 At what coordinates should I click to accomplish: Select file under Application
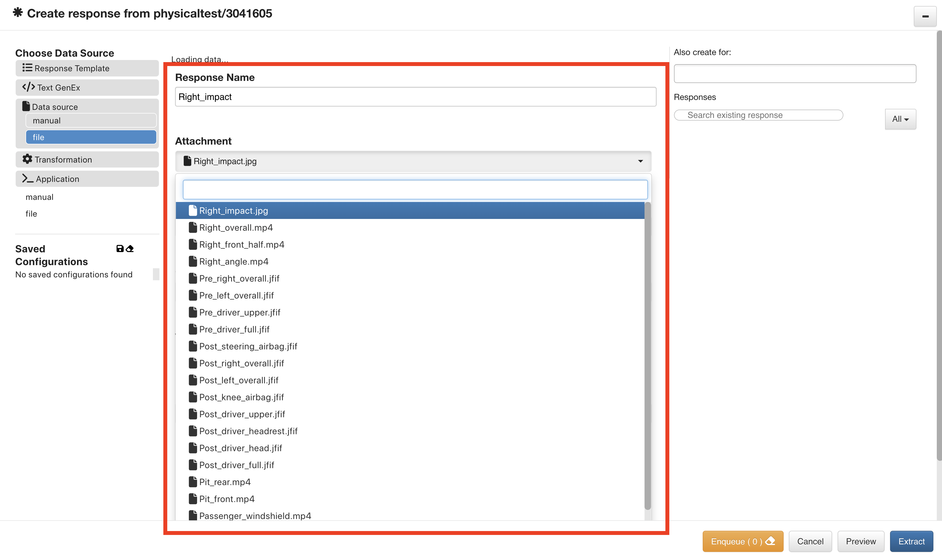click(31, 214)
